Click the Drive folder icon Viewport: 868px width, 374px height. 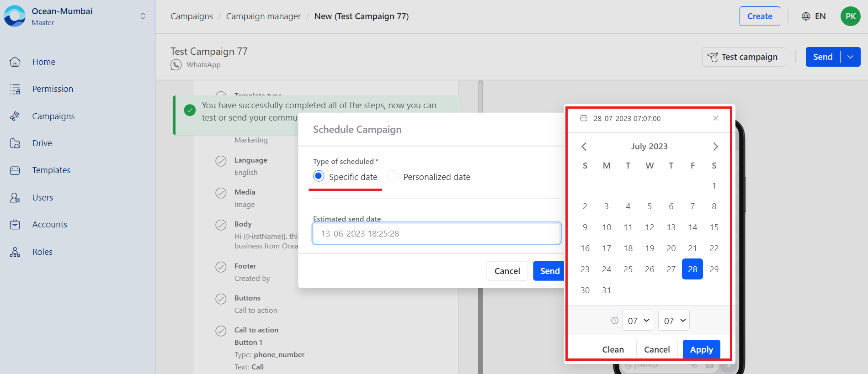tap(15, 143)
